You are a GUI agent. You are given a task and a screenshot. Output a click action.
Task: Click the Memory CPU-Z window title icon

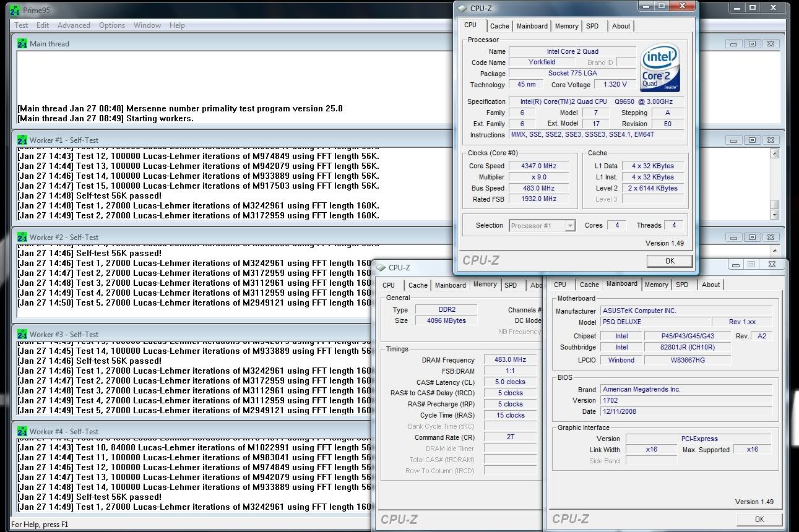tap(381, 268)
